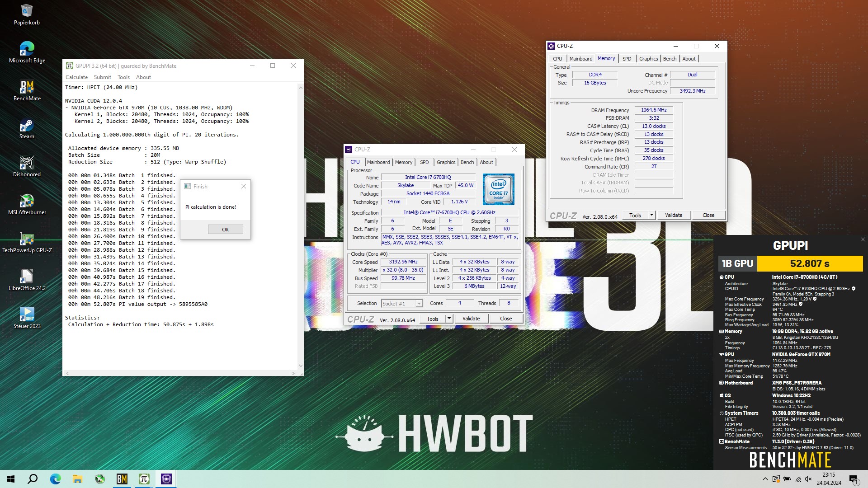
Task: Open Socket #1 selection dropdown
Action: (x=402, y=304)
